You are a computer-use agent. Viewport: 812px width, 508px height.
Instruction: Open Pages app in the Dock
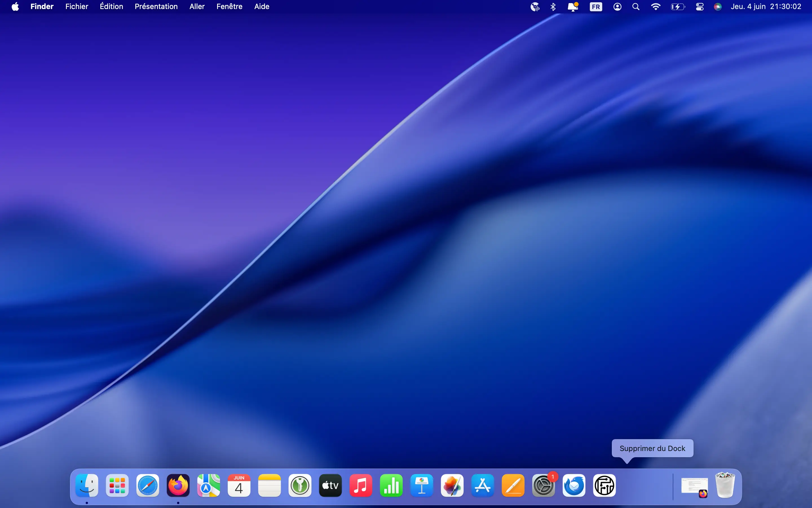click(513, 485)
